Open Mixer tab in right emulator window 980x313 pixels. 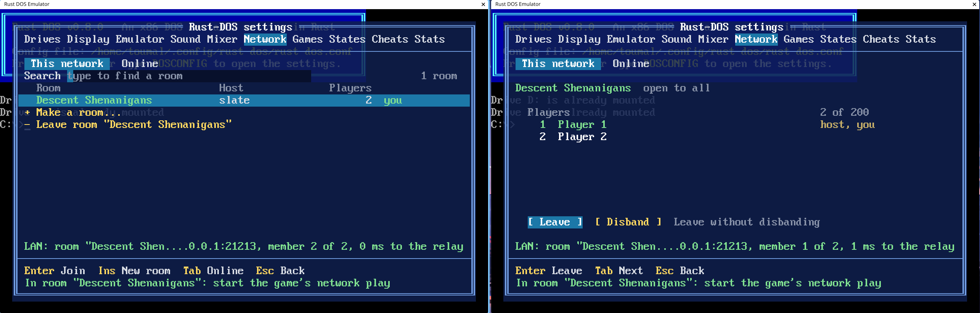pos(713,39)
